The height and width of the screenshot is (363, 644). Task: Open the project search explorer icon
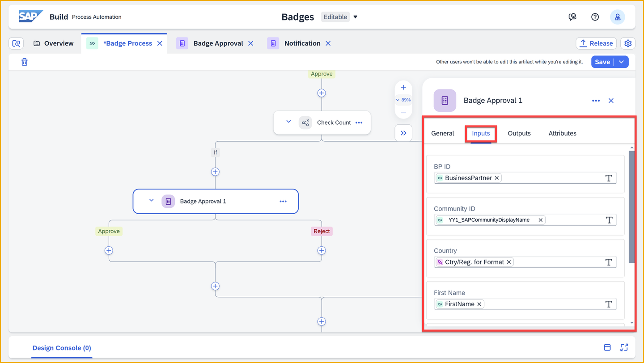click(x=17, y=43)
